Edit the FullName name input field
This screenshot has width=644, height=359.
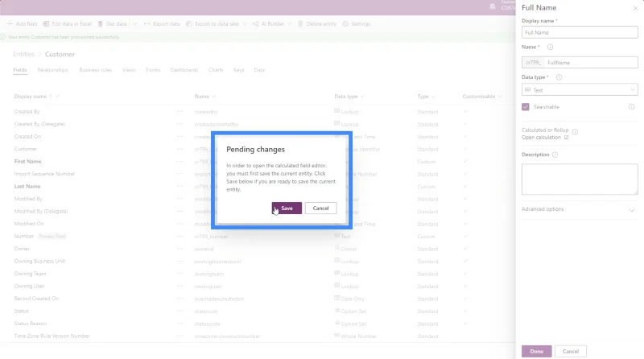(592, 63)
